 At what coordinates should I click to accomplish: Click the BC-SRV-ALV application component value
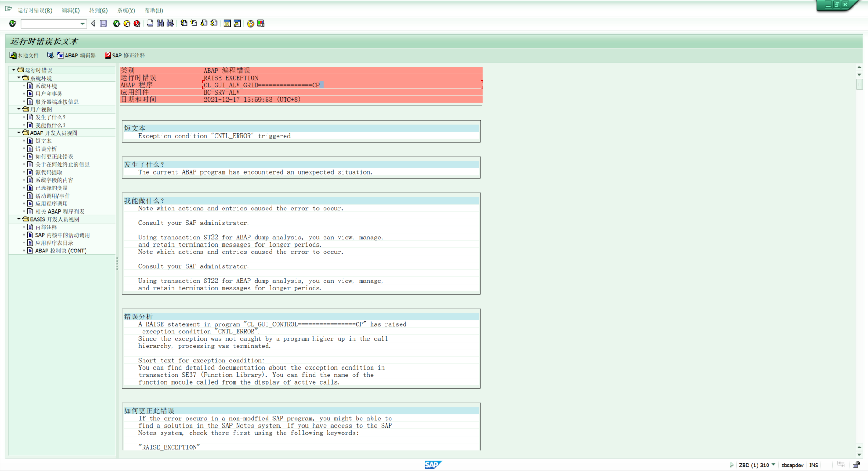222,92
